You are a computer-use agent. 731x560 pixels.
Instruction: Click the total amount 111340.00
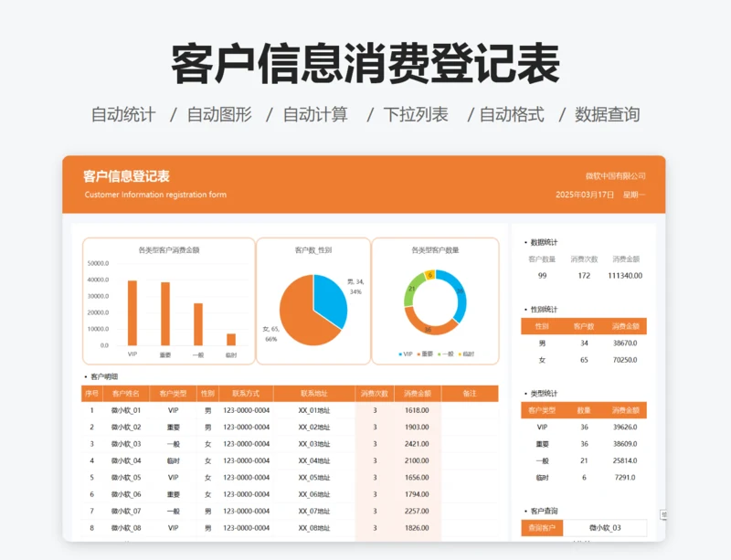(625, 276)
